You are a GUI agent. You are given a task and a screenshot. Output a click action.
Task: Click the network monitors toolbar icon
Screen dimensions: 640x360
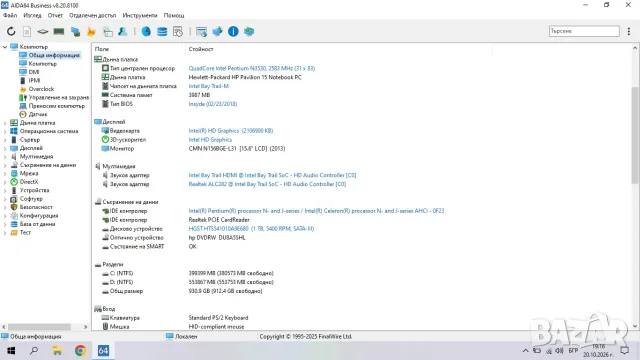point(75,31)
